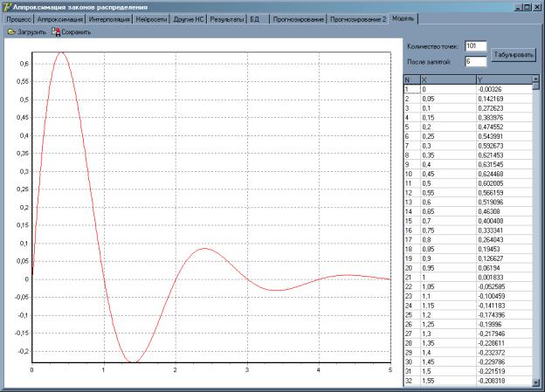Screen dimensions: 545x392
Task: Open the Интерполяция tab
Action: coord(109,19)
